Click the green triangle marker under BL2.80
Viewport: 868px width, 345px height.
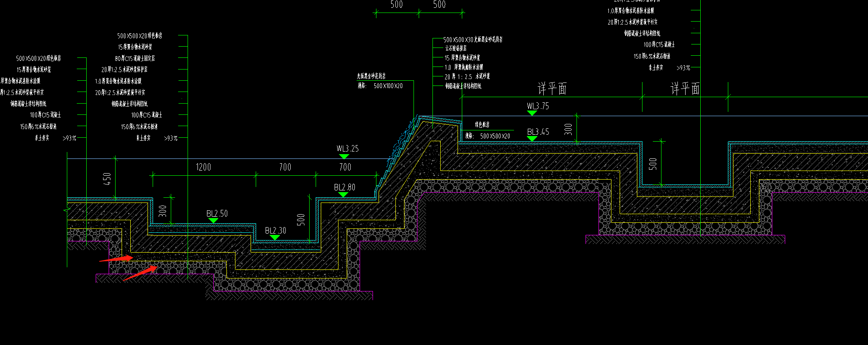343,195
